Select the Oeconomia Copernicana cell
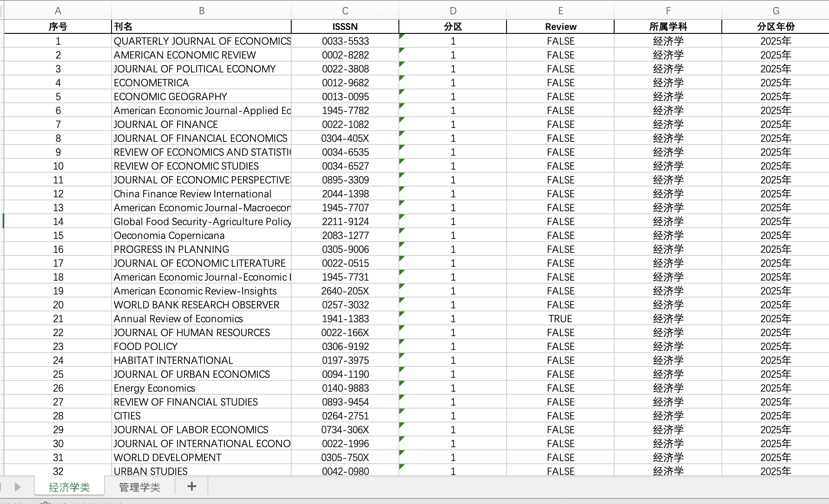The image size is (829, 504). click(x=201, y=235)
